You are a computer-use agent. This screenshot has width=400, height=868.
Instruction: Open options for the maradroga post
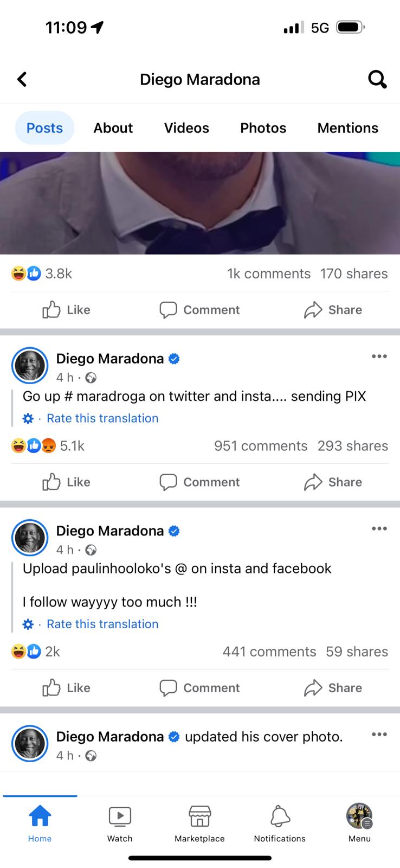[379, 356]
